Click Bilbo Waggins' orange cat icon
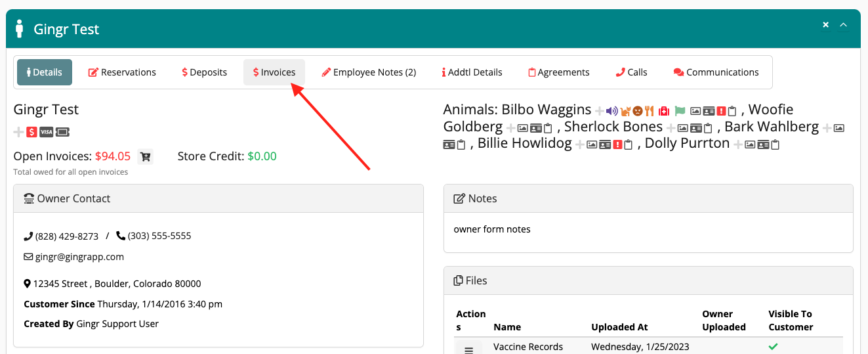Viewport: 868px width, 354px height. point(625,111)
